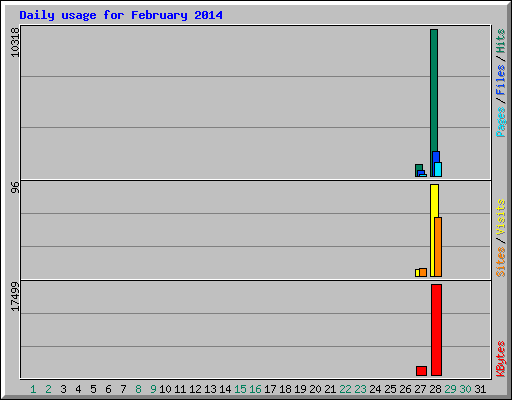Click the green Hits legend label

pos(500,41)
